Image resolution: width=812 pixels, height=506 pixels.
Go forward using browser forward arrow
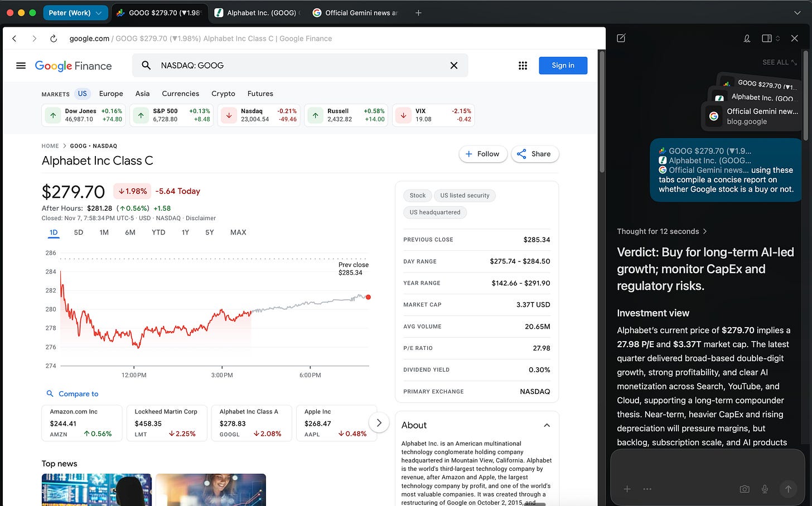(x=34, y=38)
